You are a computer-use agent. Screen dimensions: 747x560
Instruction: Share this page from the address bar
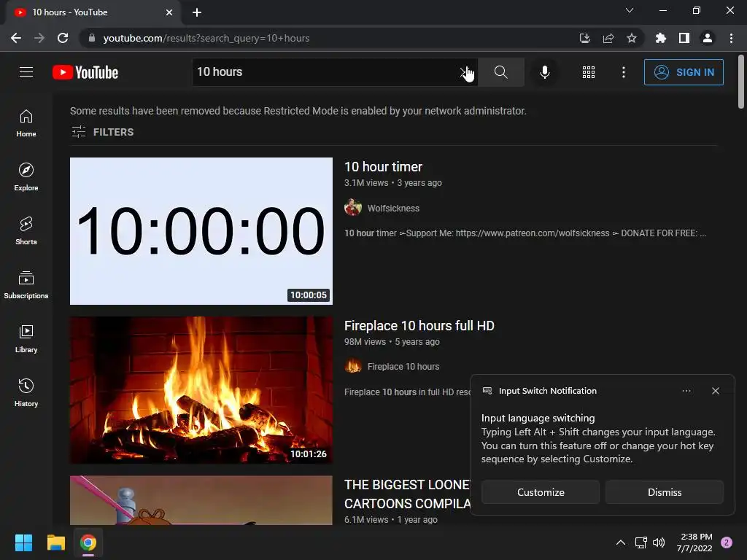click(608, 38)
